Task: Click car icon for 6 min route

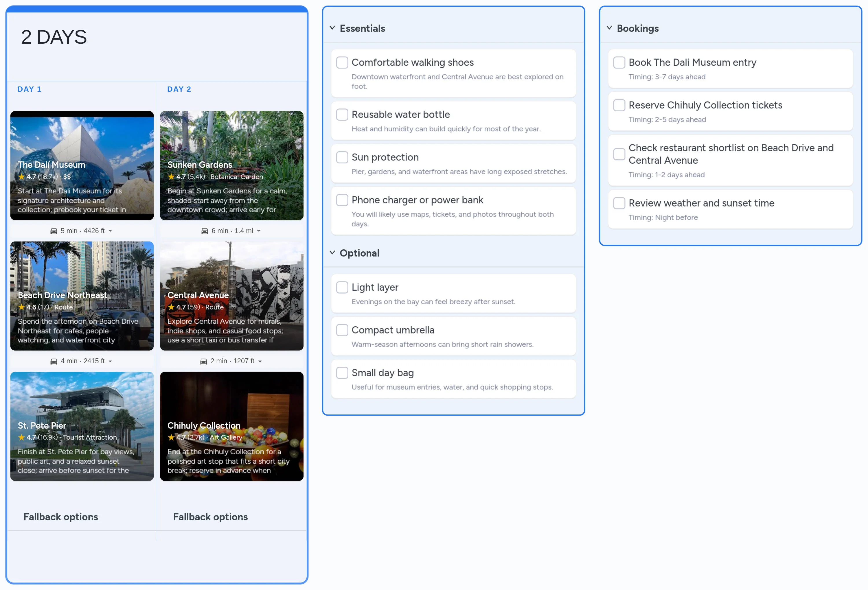Action: (205, 231)
